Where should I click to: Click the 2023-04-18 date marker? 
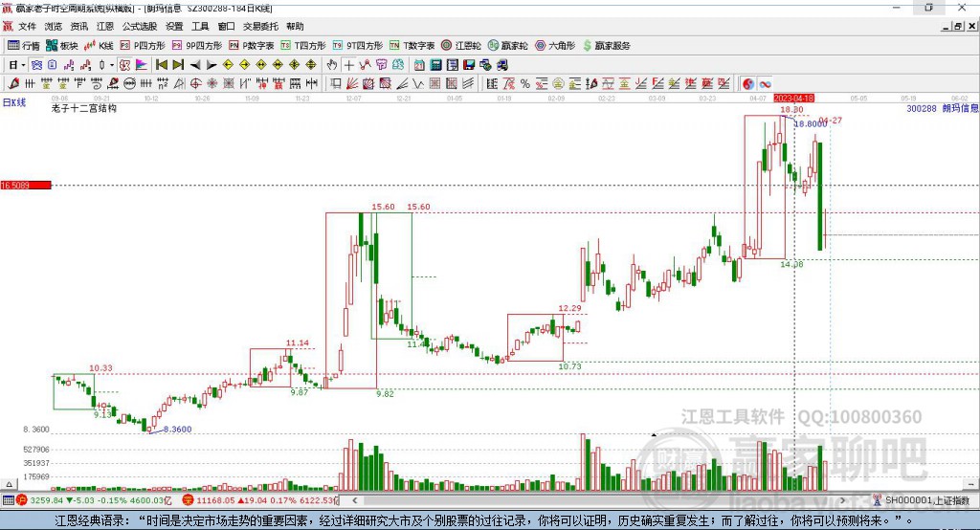[x=793, y=99]
